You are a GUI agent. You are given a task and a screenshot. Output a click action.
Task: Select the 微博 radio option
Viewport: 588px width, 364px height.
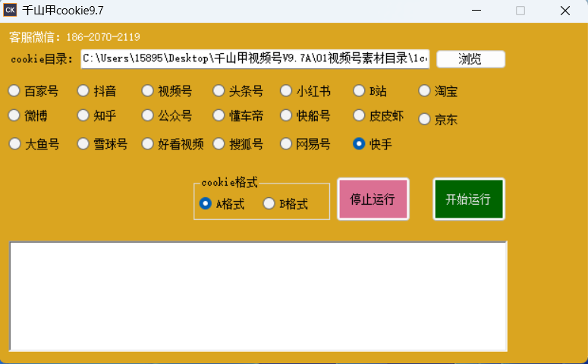click(14, 115)
